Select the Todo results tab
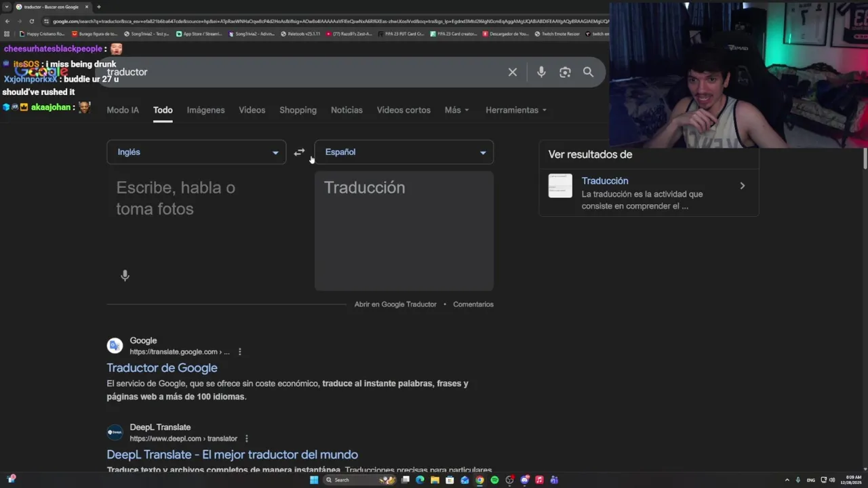The image size is (868, 488). (x=163, y=110)
